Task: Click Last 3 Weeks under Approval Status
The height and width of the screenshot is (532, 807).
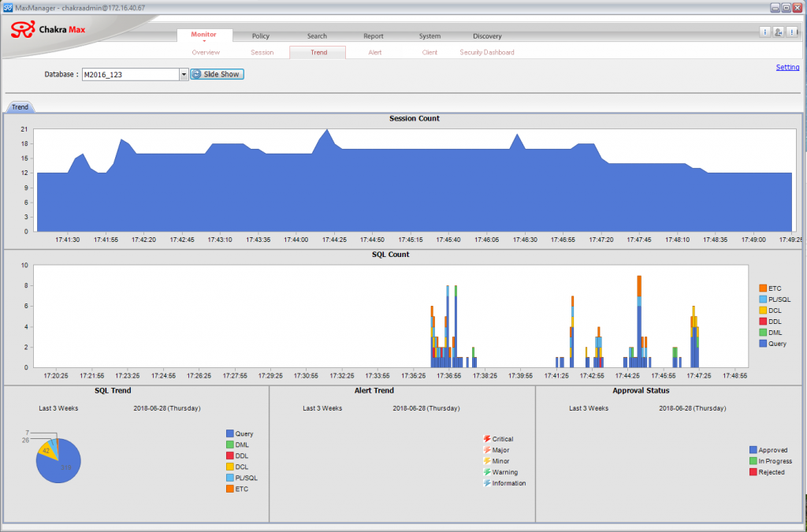Action: pyautogui.click(x=589, y=408)
